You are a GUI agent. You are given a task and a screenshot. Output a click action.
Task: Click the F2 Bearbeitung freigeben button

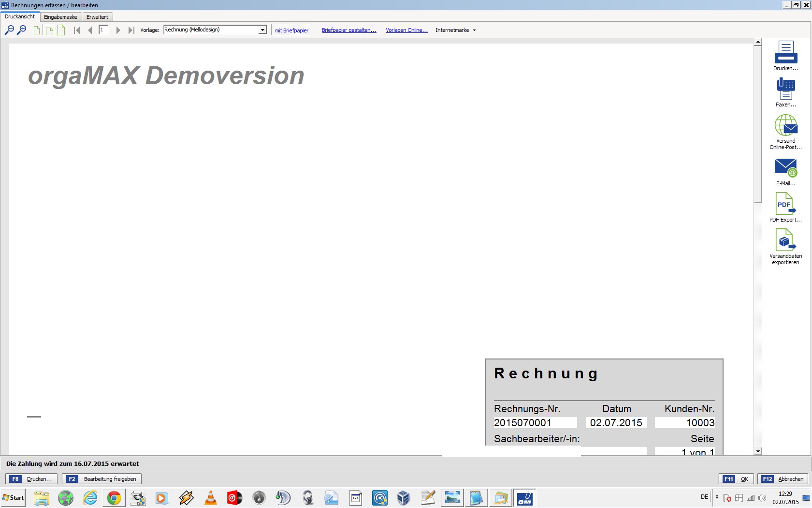[101, 479]
